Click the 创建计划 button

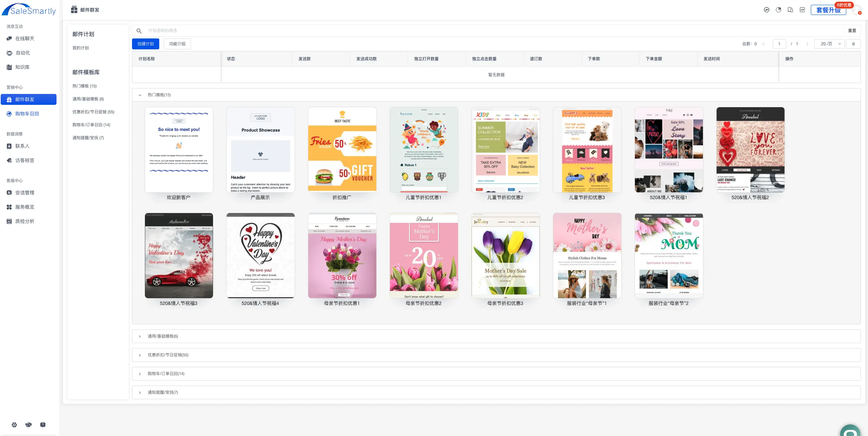(x=145, y=44)
